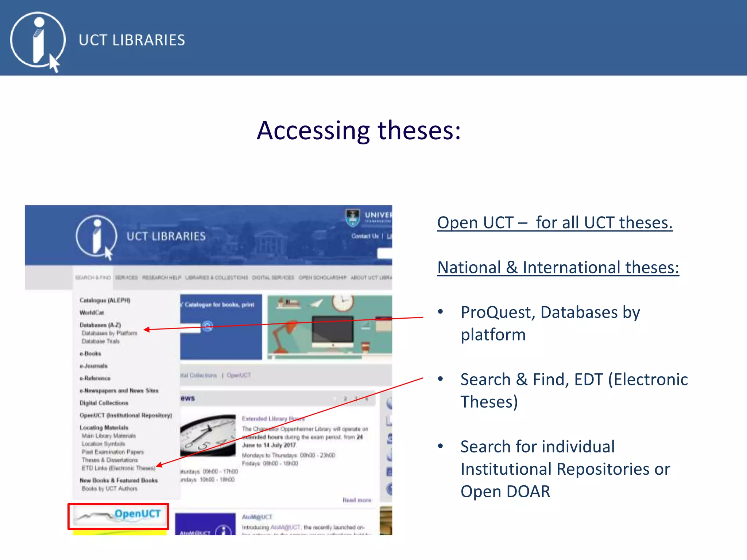Click the UCT Libraries info logo in the embedded webpage
This screenshot has width=747, height=560.
(x=97, y=237)
